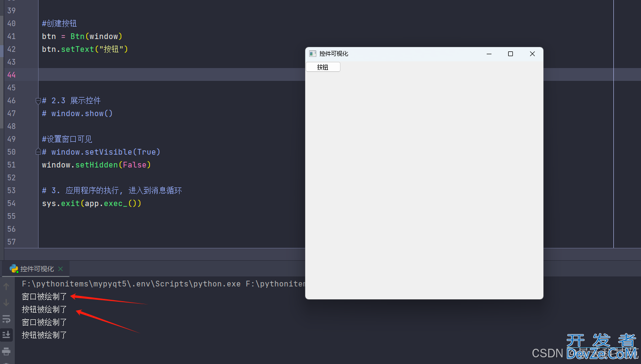Click the Up the stack trace arrow
This screenshot has width=641, height=364.
point(6,286)
